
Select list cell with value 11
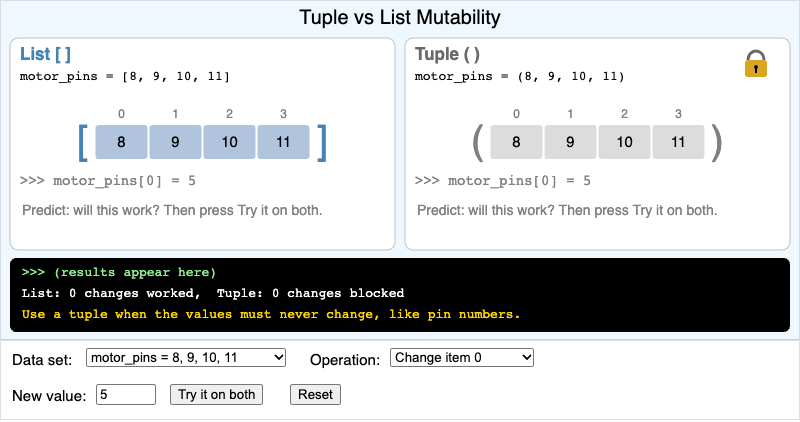[283, 142]
